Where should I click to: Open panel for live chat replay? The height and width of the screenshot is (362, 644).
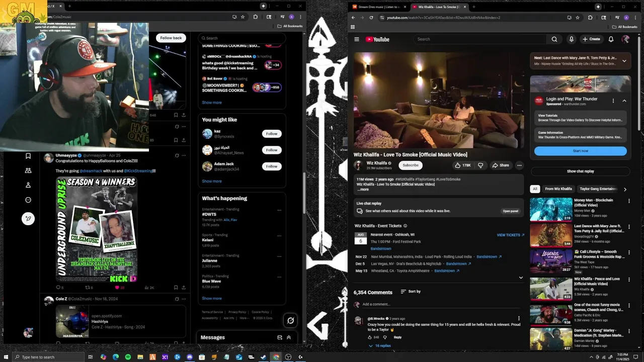510,211
